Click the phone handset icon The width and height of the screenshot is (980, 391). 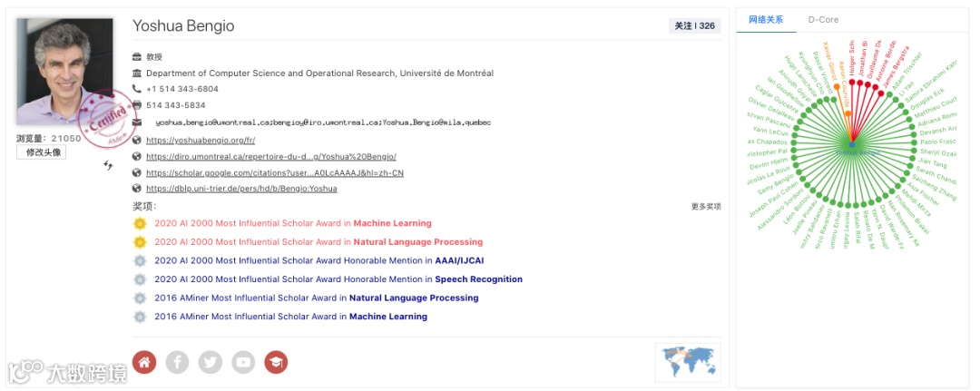coord(137,89)
